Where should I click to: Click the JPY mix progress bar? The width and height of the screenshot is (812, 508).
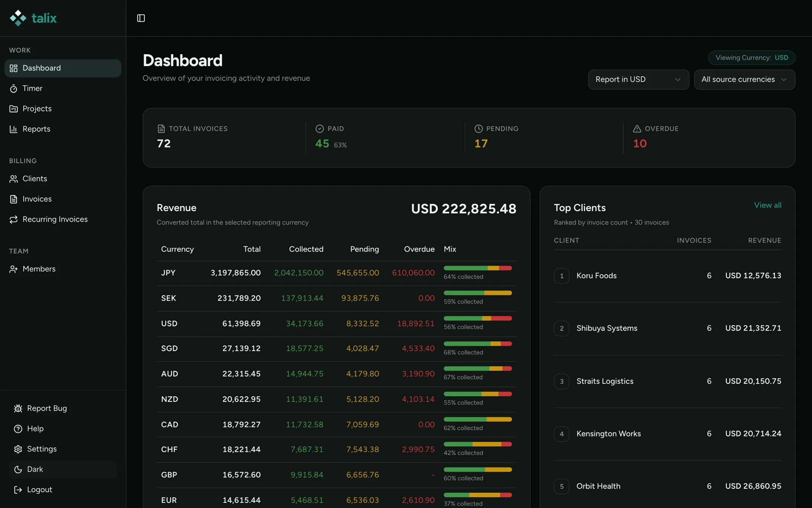pos(477,268)
